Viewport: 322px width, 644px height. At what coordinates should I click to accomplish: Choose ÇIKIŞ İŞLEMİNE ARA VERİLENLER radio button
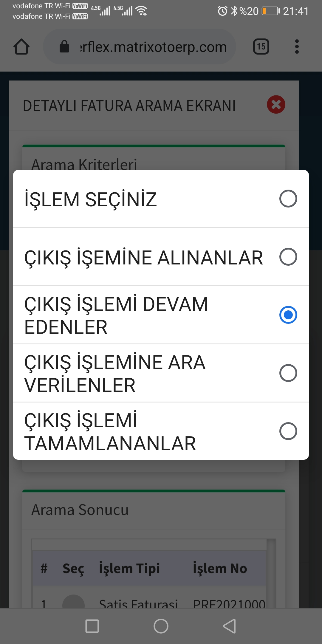tap(288, 373)
